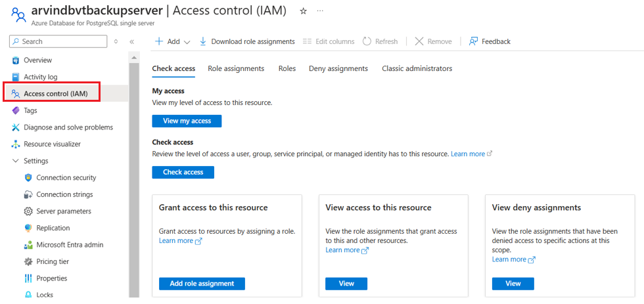
Task: Switch to the Role assignments tab
Action: (x=236, y=68)
